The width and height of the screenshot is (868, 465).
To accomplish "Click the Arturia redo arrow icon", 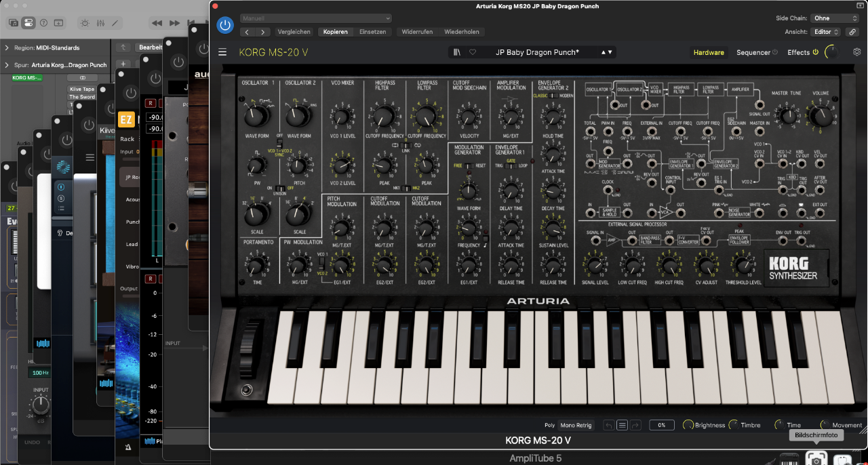I will click(x=634, y=425).
